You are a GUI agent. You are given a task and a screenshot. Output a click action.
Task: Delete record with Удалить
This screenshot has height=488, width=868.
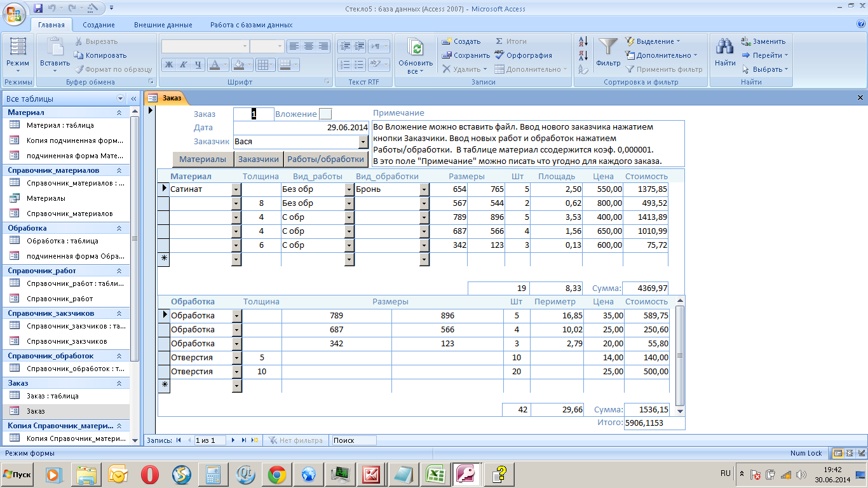[465, 69]
